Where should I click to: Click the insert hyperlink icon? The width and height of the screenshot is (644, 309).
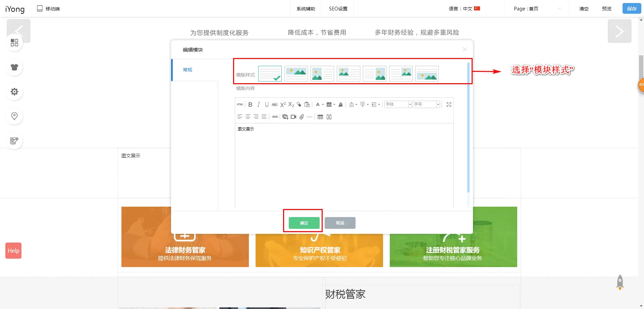point(275,117)
